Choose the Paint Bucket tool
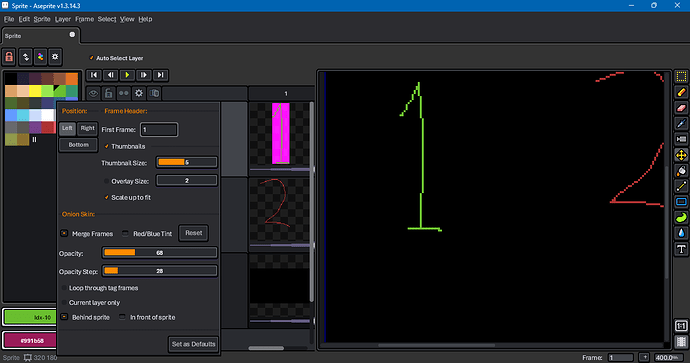 (x=681, y=171)
